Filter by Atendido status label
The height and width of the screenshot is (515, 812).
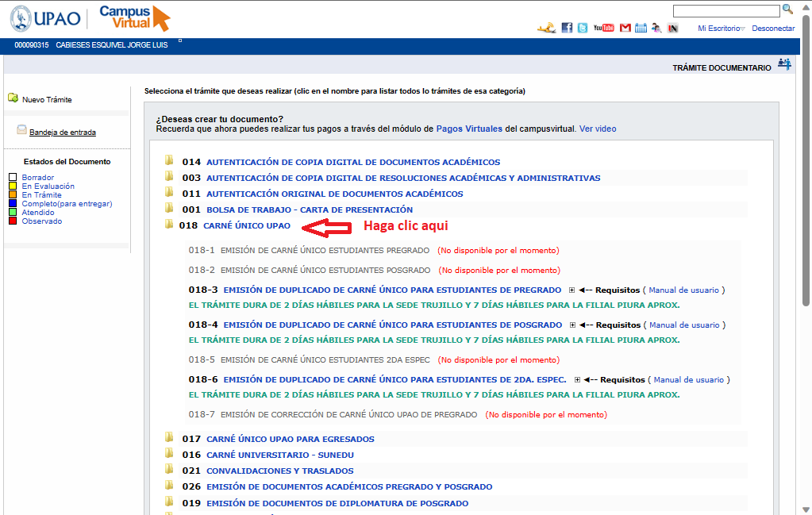[x=38, y=213]
